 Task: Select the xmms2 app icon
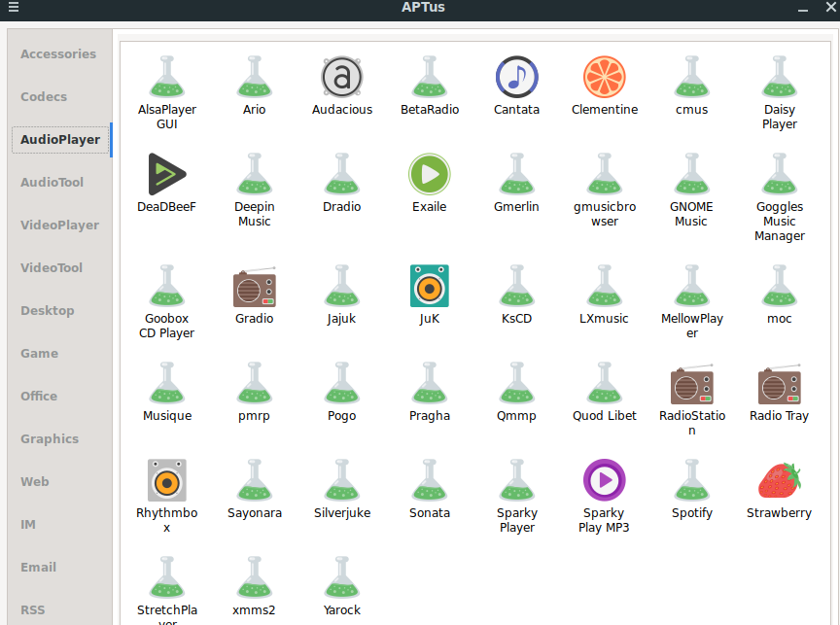pos(254,577)
